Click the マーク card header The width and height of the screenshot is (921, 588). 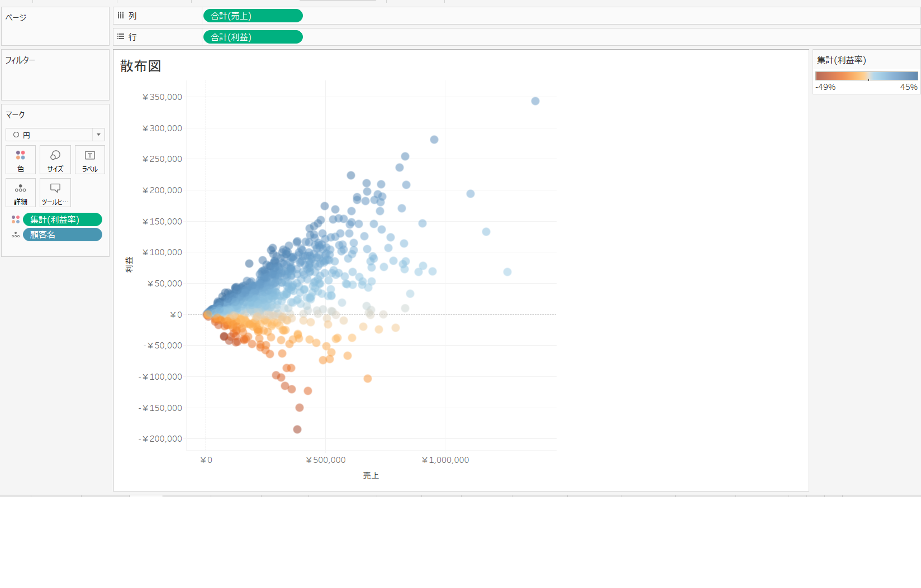[x=15, y=114]
